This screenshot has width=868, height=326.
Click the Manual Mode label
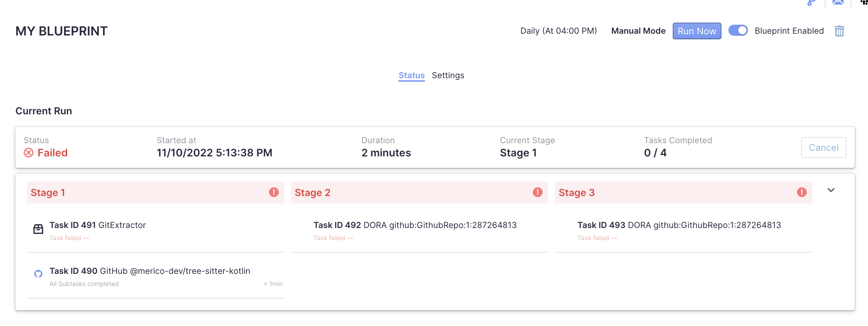[x=639, y=31]
